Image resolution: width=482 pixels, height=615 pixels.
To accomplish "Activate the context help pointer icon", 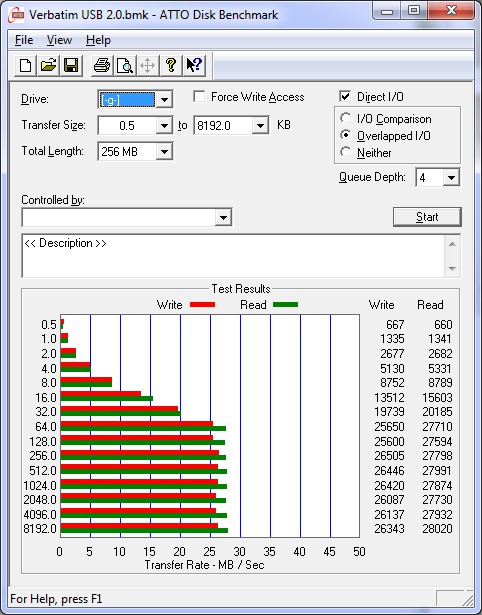I will coord(194,66).
